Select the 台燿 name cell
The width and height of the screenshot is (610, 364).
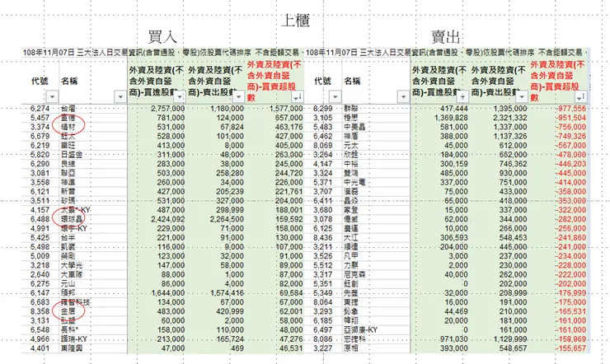pyautogui.click(x=68, y=109)
